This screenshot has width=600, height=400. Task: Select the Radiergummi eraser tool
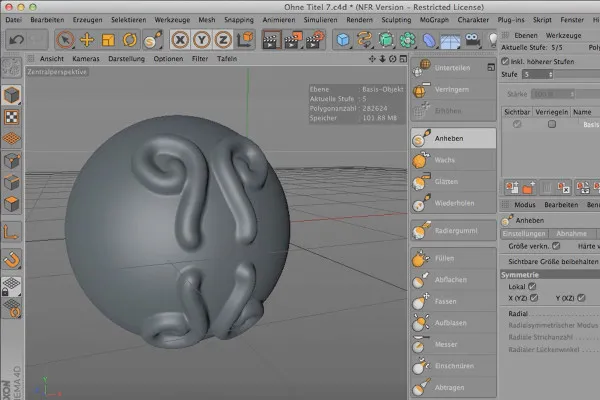coord(454,230)
